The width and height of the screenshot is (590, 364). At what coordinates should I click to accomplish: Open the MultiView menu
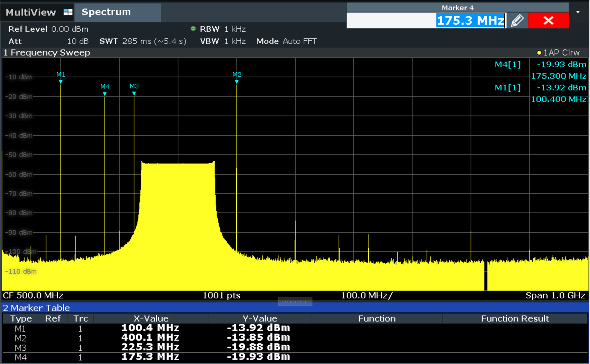click(x=31, y=12)
